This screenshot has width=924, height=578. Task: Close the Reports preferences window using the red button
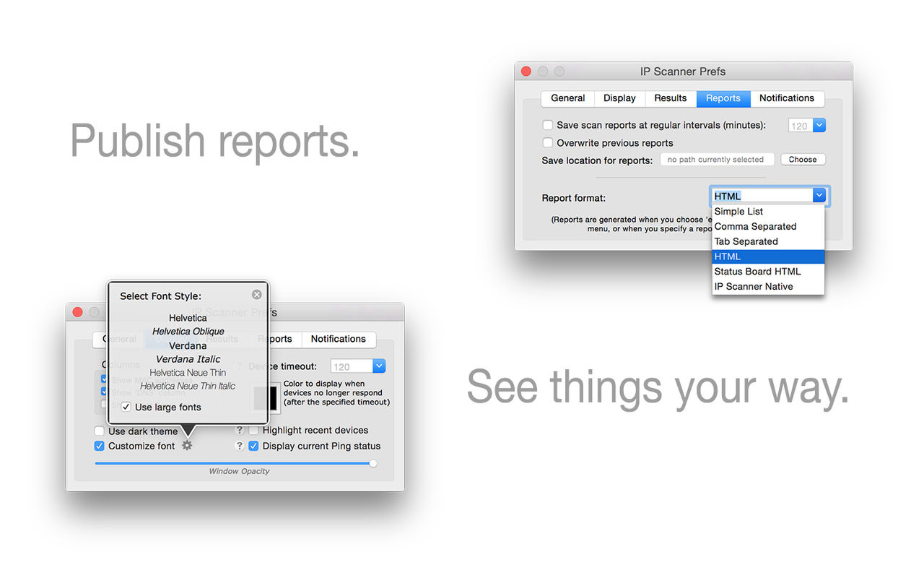pos(526,72)
